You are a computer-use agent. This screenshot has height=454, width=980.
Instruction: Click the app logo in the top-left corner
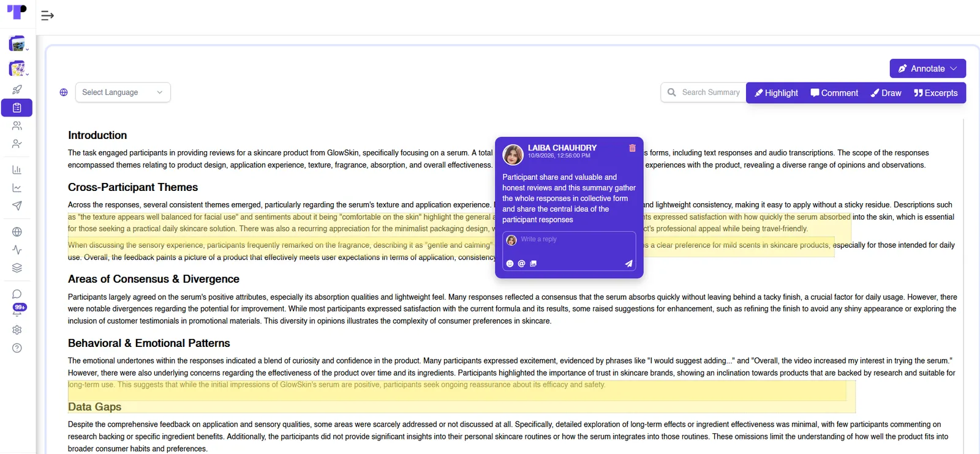tap(17, 12)
